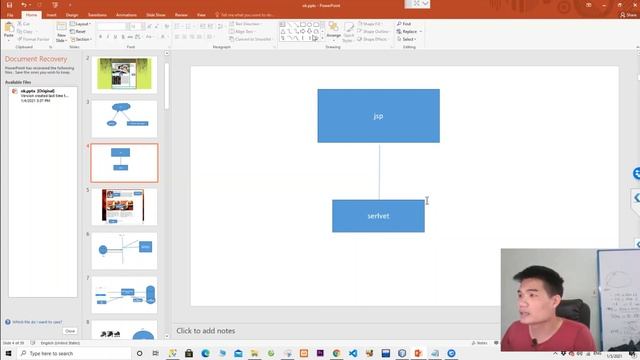
Task: Switch to the Review tab
Action: [181, 15]
